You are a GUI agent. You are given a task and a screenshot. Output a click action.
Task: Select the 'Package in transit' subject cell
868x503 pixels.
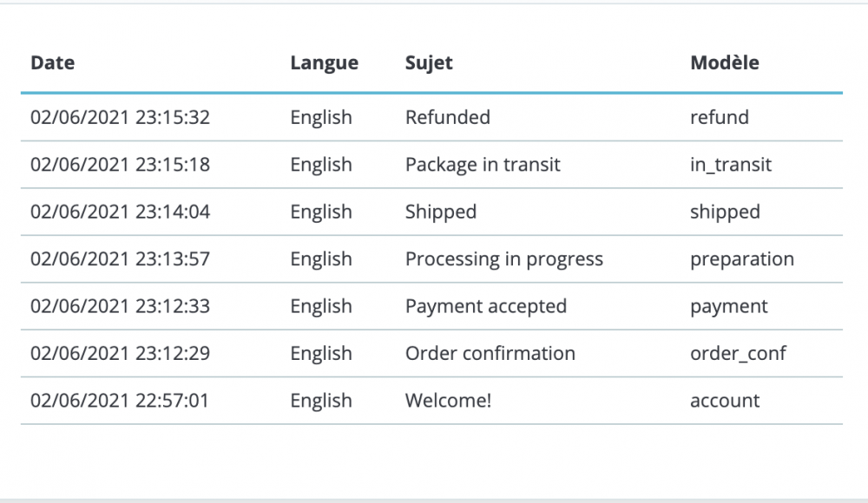(483, 165)
